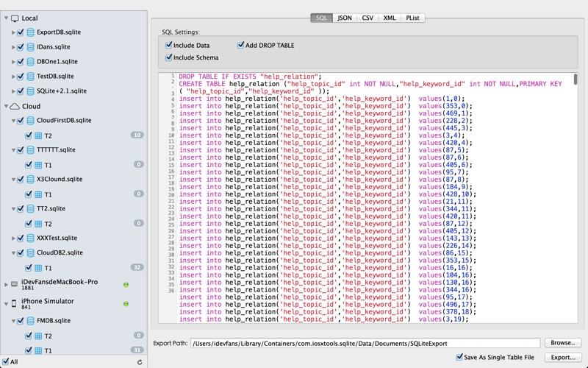The width and height of the screenshot is (588, 368).
Task: Click the Export... button
Action: (x=563, y=357)
